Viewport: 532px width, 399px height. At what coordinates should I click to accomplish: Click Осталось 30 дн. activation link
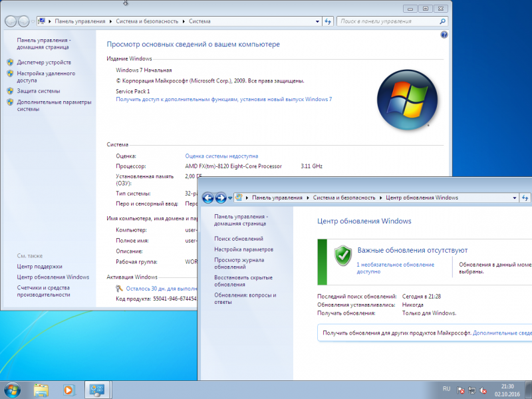pos(162,289)
